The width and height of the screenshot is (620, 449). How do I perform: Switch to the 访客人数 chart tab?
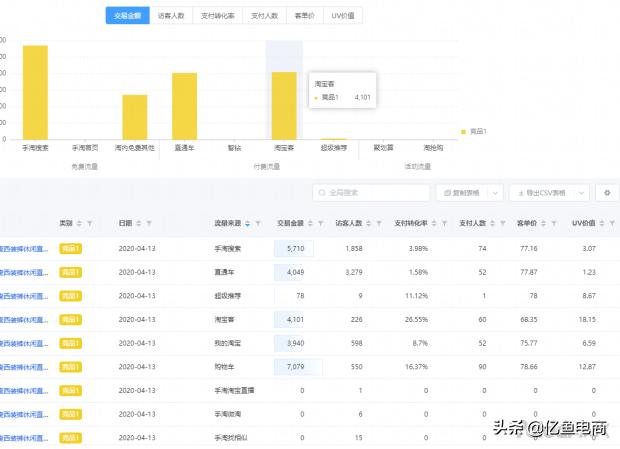click(x=171, y=16)
